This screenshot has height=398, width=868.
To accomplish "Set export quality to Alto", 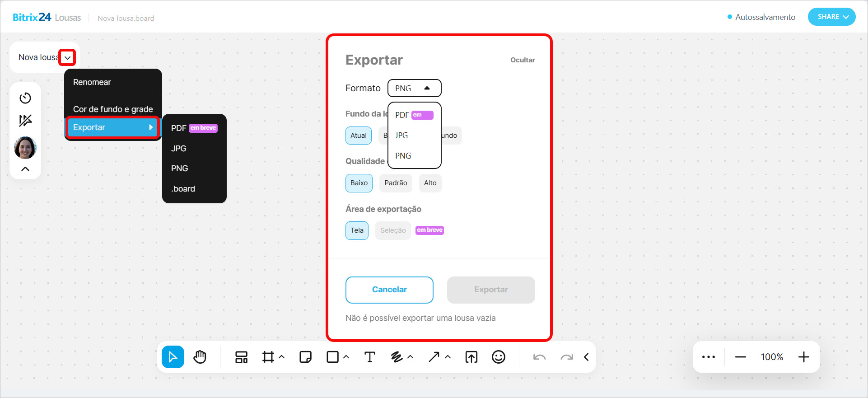I will pyautogui.click(x=430, y=183).
